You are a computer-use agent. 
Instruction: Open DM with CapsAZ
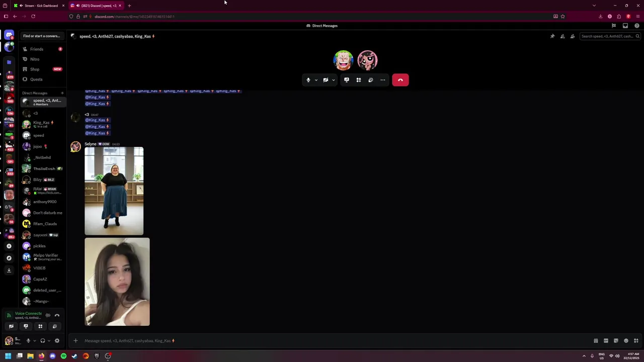(43, 279)
